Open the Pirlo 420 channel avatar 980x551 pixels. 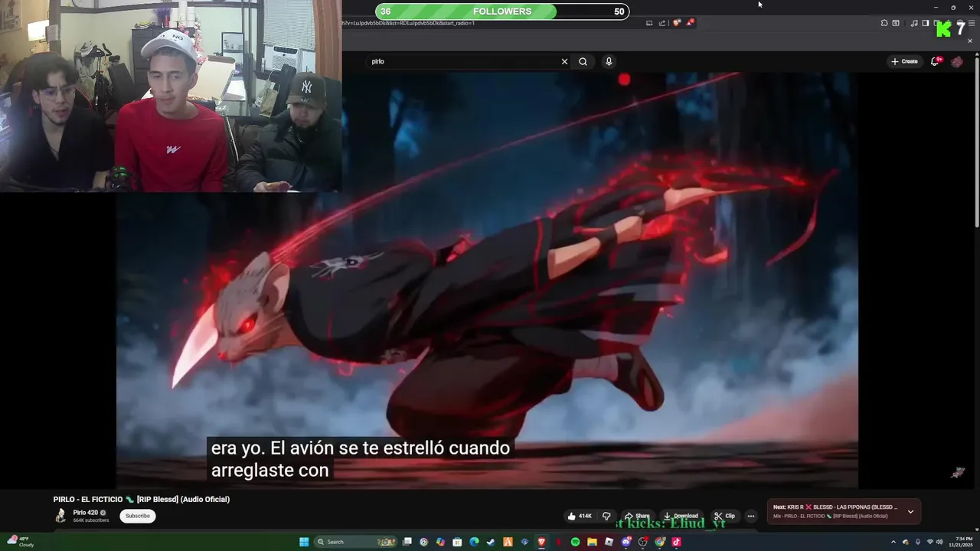60,516
